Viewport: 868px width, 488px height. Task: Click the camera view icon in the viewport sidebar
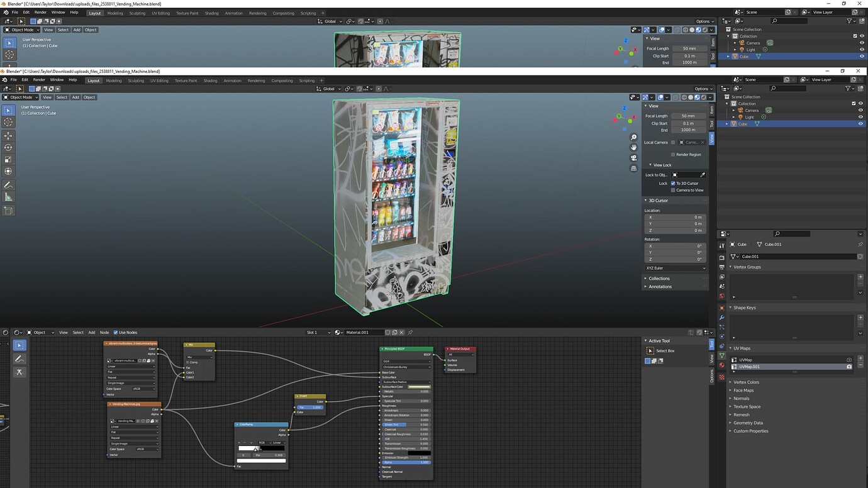click(634, 158)
